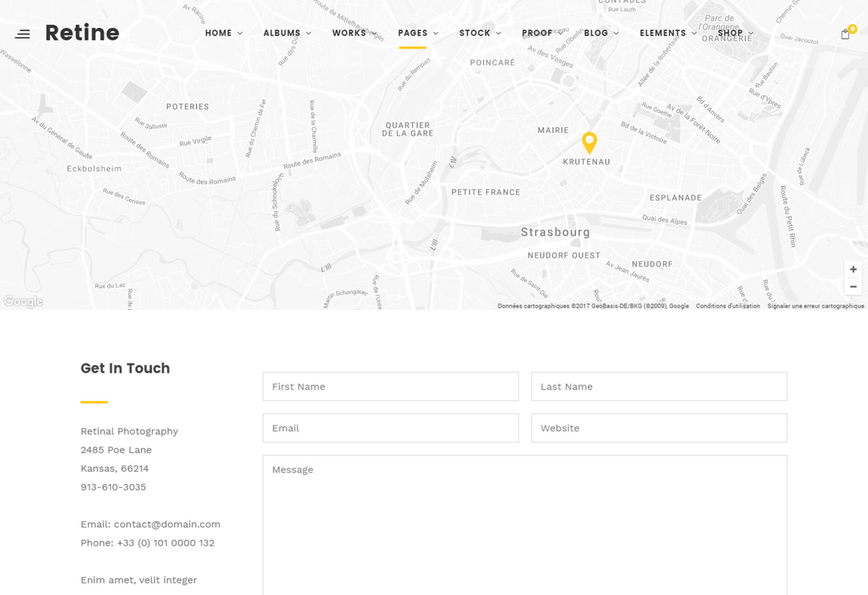Click the cart item count badge
Viewport: 868px width, 595px height.
click(x=853, y=28)
